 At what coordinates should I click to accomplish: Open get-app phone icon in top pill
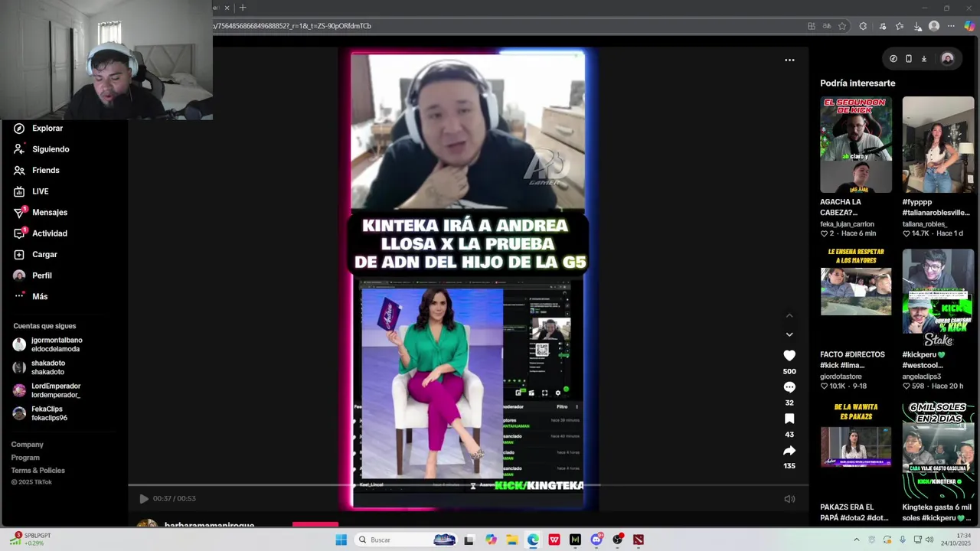tap(909, 59)
